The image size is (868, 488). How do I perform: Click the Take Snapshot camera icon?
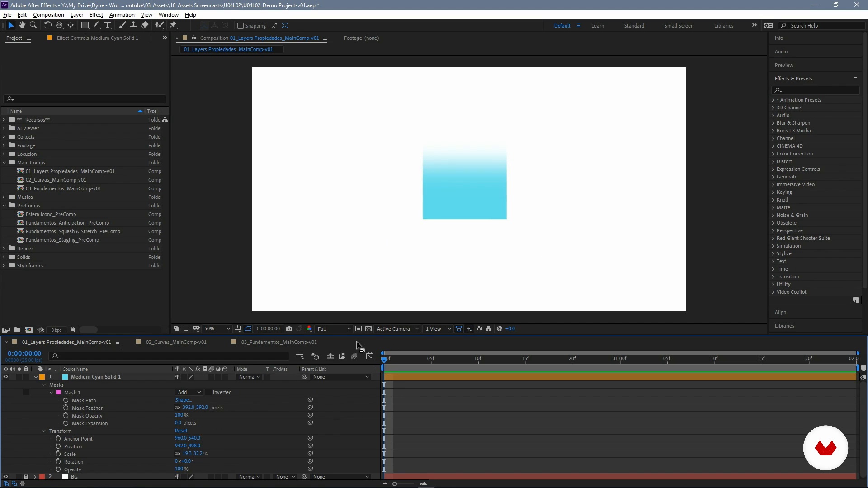click(x=289, y=329)
